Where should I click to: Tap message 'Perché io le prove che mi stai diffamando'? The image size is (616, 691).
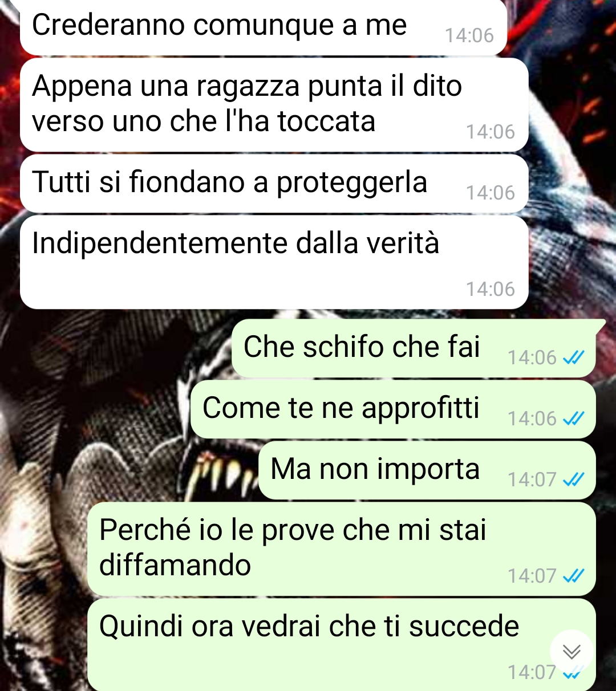(x=342, y=549)
